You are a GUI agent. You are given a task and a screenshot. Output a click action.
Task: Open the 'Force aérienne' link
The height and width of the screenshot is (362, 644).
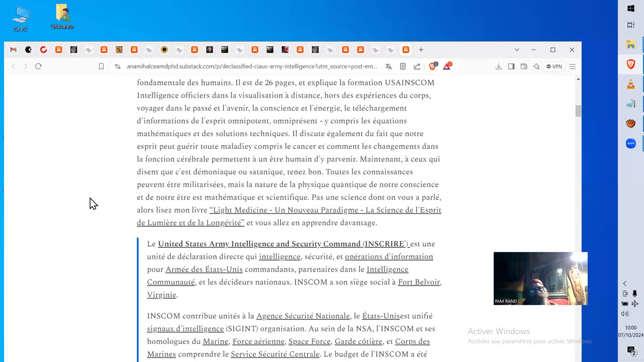[258, 342]
